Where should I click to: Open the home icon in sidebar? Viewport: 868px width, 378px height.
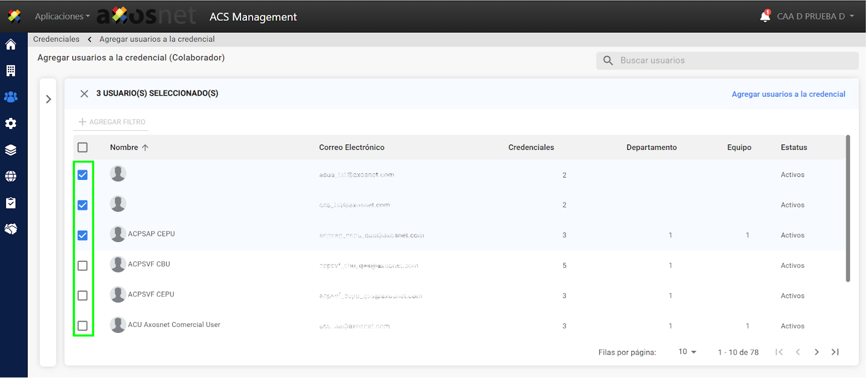point(11,45)
